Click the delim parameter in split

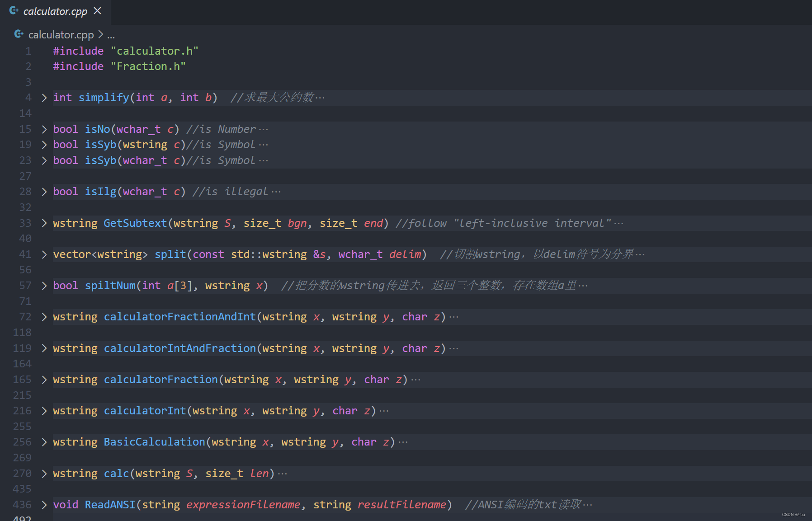tap(405, 254)
